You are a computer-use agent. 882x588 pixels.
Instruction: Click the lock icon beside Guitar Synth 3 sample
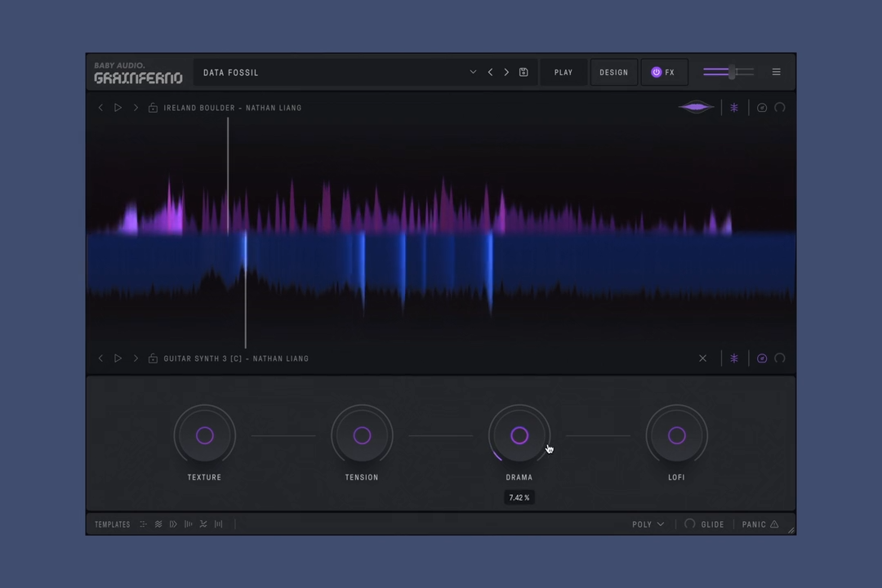pyautogui.click(x=153, y=359)
